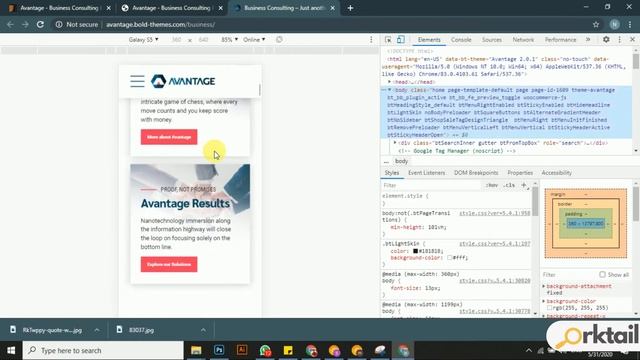
Task: Open the new tab plus button
Action: (350, 8)
